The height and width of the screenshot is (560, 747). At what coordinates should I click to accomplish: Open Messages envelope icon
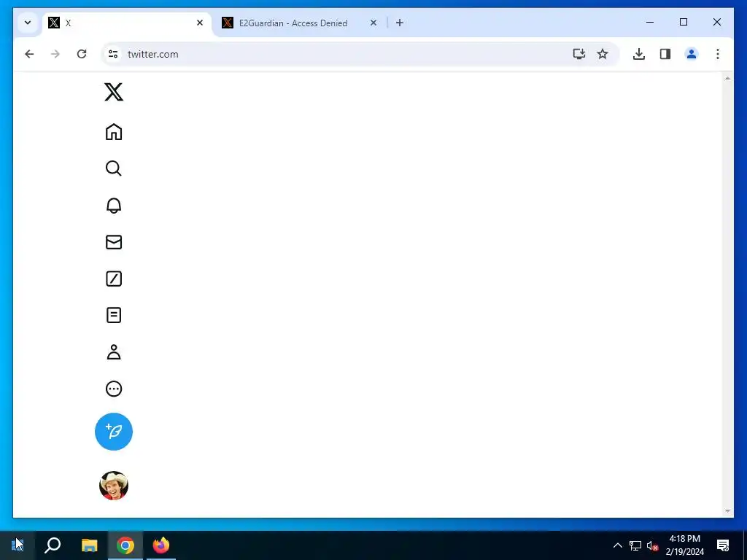[113, 242]
